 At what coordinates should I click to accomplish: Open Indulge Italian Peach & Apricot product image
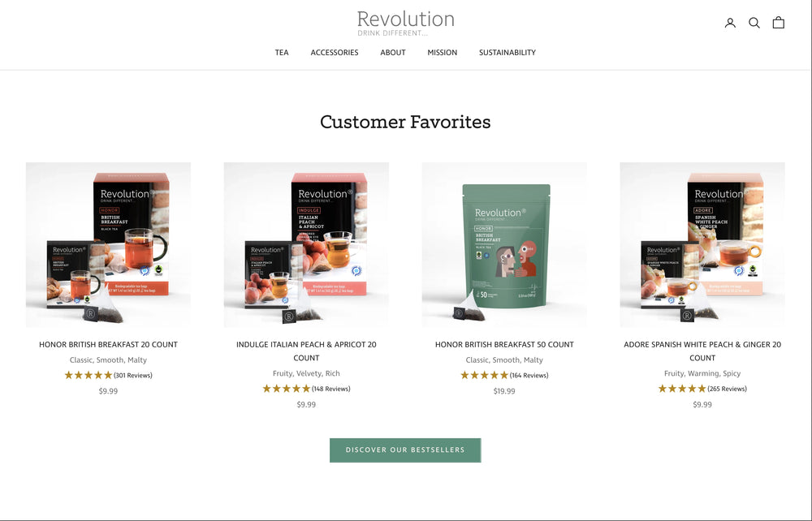[306, 245]
